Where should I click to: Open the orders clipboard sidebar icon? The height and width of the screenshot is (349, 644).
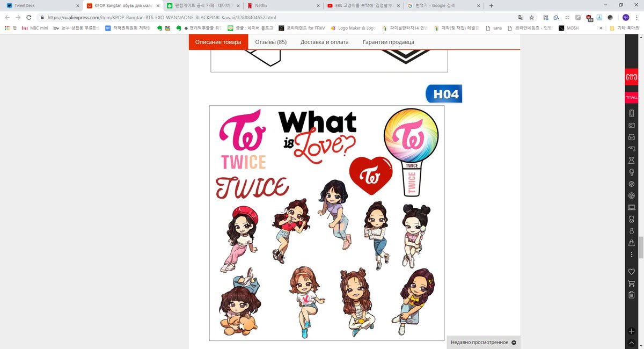tap(631, 295)
